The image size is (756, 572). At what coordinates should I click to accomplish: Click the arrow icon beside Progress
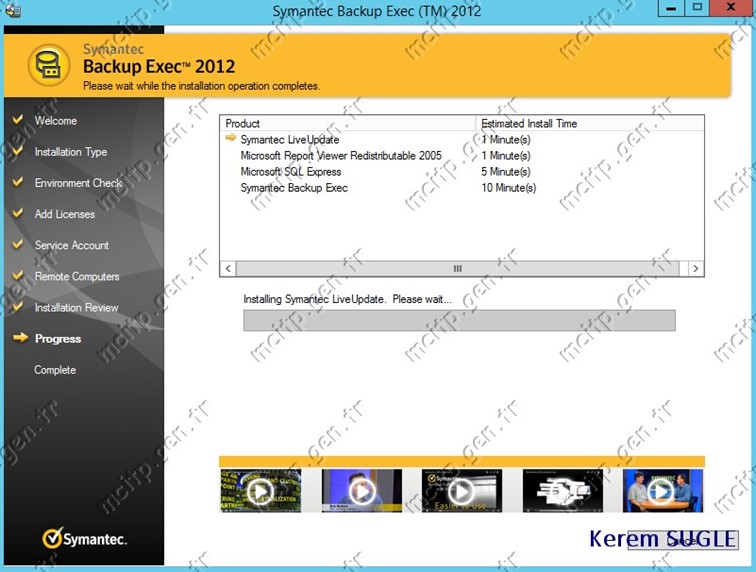tap(20, 338)
